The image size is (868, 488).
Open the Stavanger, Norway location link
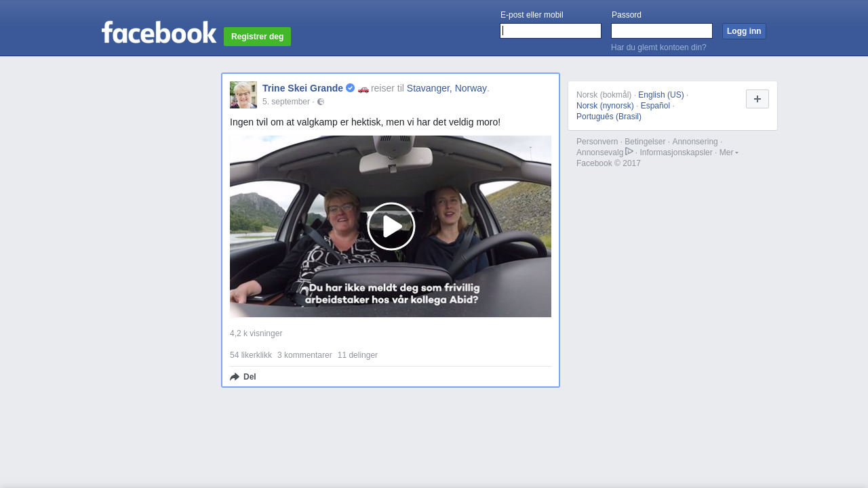(447, 88)
